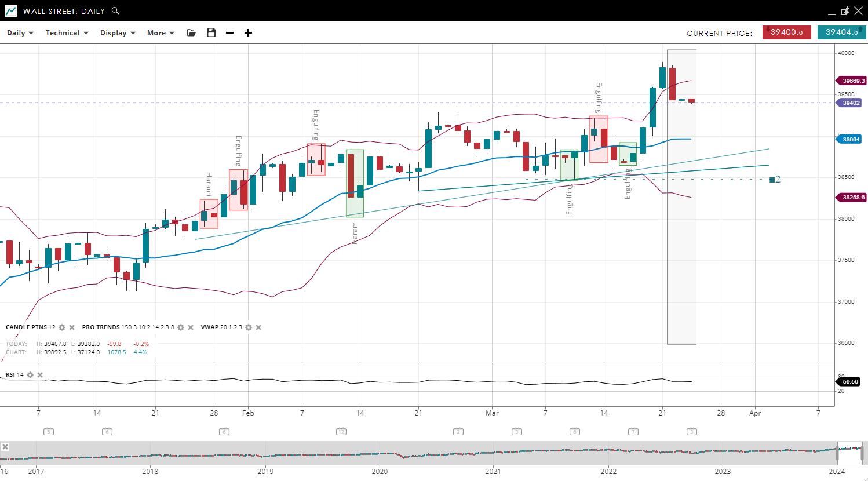Close the timeline navigator strip

pos(5,447)
